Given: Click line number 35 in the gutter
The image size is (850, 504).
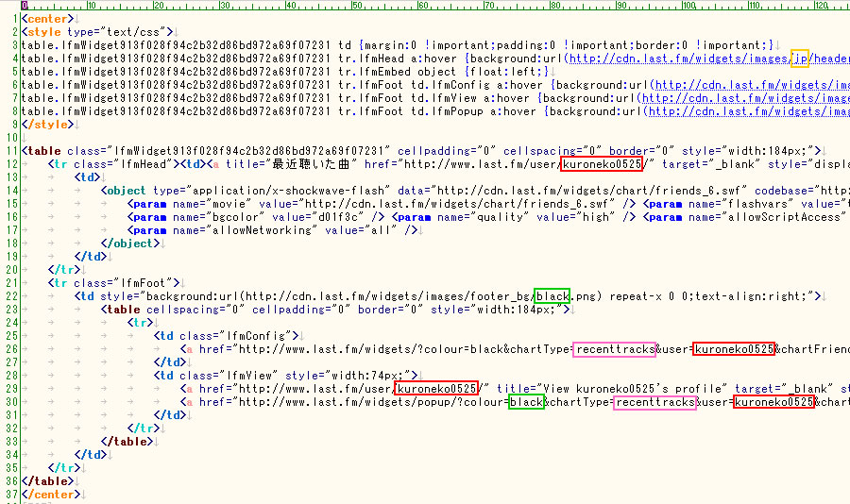Looking at the screenshot, I should [x=12, y=468].
